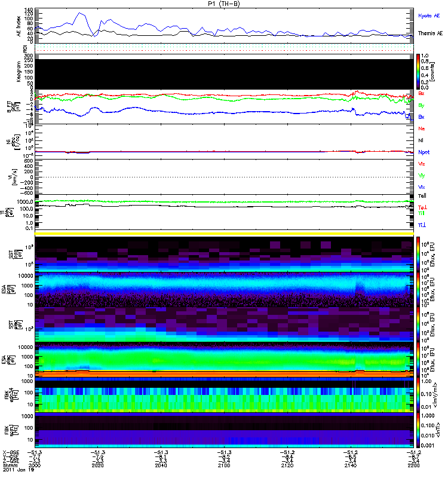Select the Kyoto AE legend label

point(429,16)
